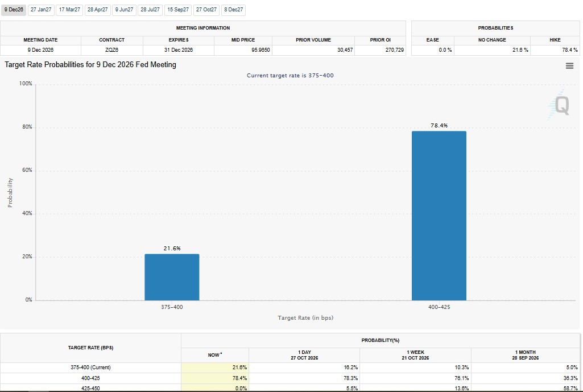Click the 36.3% one-month cell

(x=526, y=378)
